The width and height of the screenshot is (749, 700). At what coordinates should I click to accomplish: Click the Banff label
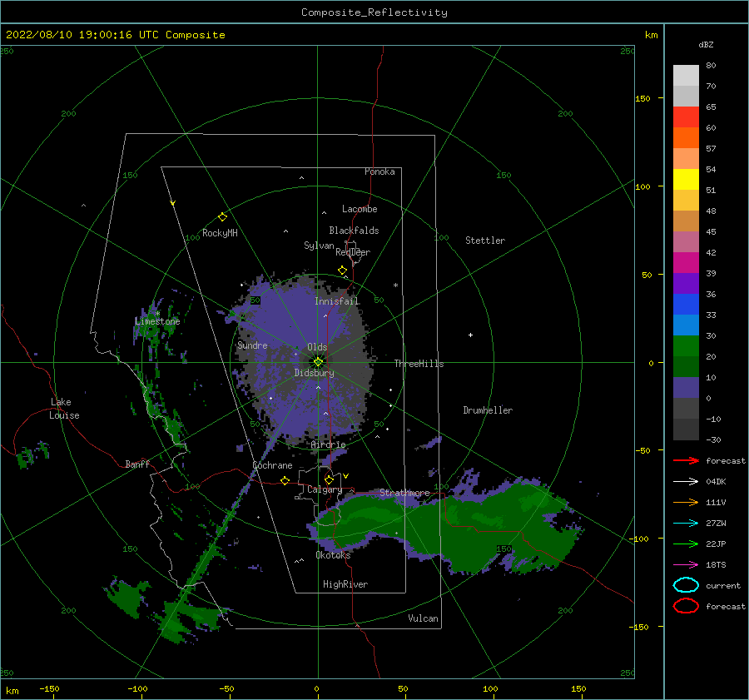(x=137, y=464)
